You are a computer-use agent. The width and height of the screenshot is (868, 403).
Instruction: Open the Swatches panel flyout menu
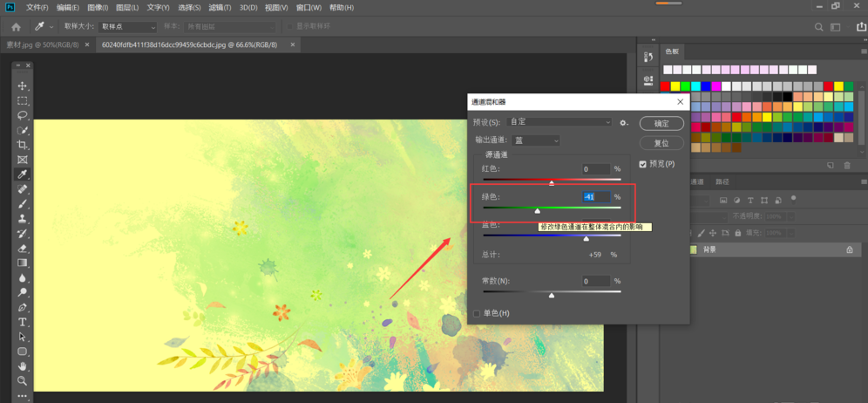[x=863, y=51]
